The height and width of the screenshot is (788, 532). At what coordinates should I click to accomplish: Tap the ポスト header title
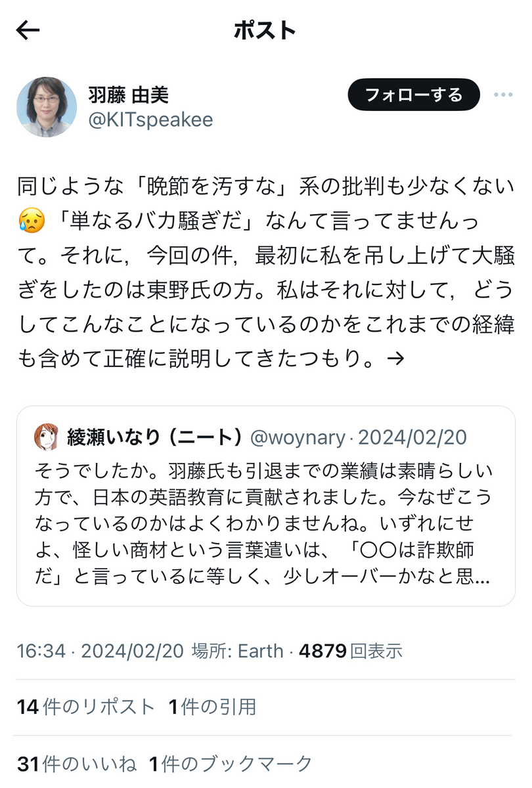pyautogui.click(x=265, y=31)
